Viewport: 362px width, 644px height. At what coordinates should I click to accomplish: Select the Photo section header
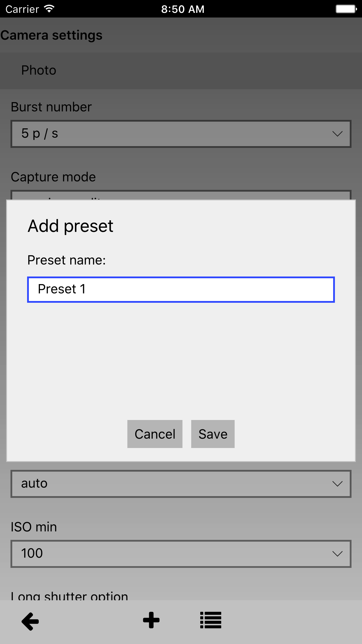[x=39, y=70]
